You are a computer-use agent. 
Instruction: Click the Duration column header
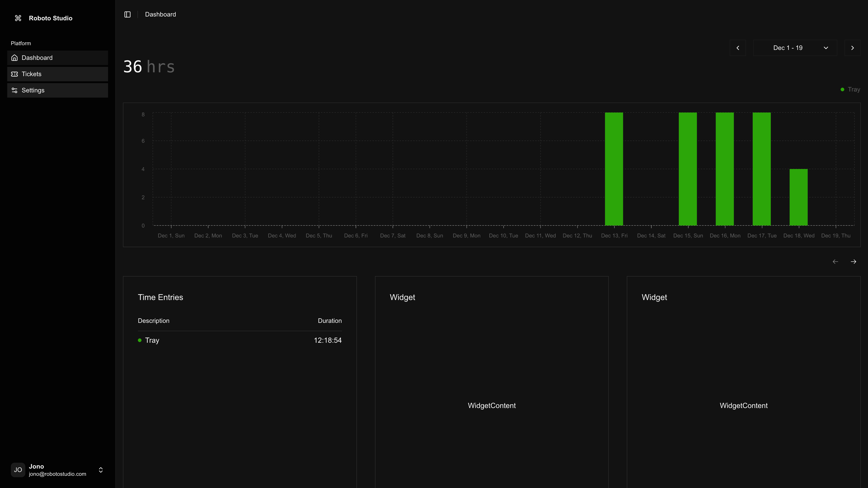point(329,321)
